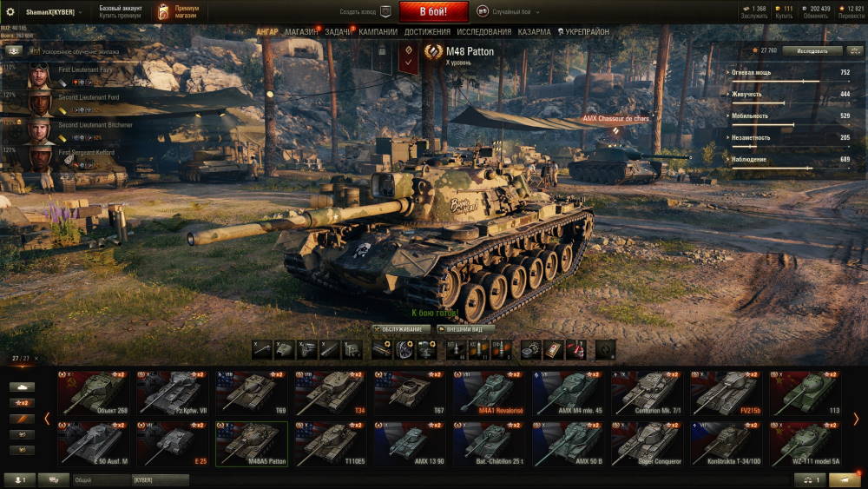Expand the Мобильность parameter section
This screenshot has height=489, width=868.
(x=747, y=116)
